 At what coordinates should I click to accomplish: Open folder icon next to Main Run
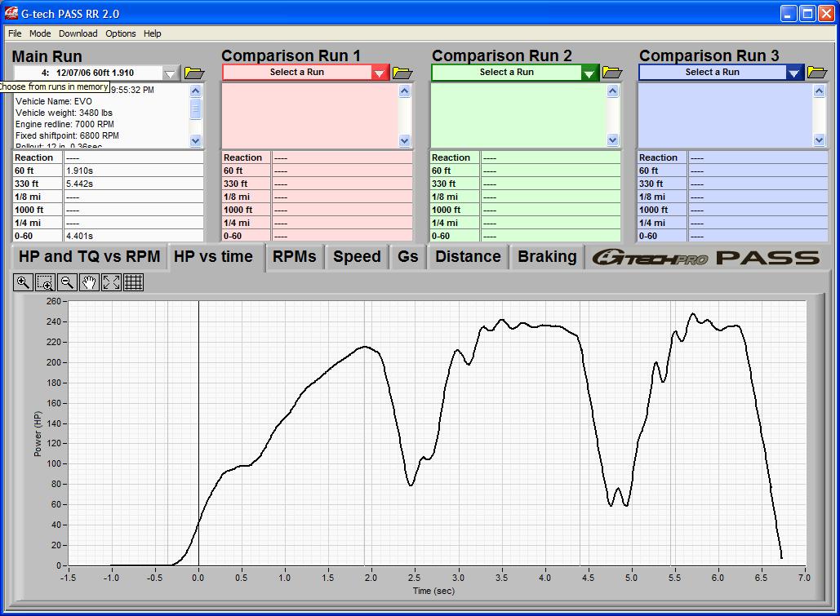coord(193,73)
